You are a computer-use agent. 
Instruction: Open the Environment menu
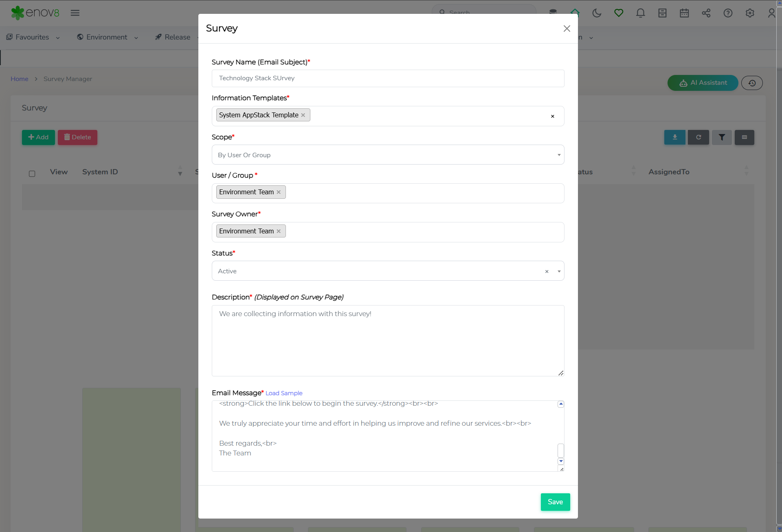pyautogui.click(x=108, y=37)
